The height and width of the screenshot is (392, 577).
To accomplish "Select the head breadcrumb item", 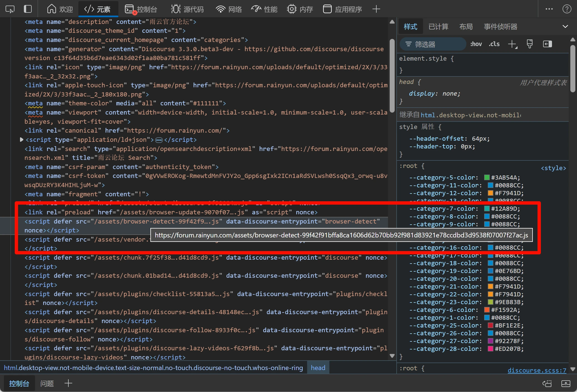I will coord(318,368).
